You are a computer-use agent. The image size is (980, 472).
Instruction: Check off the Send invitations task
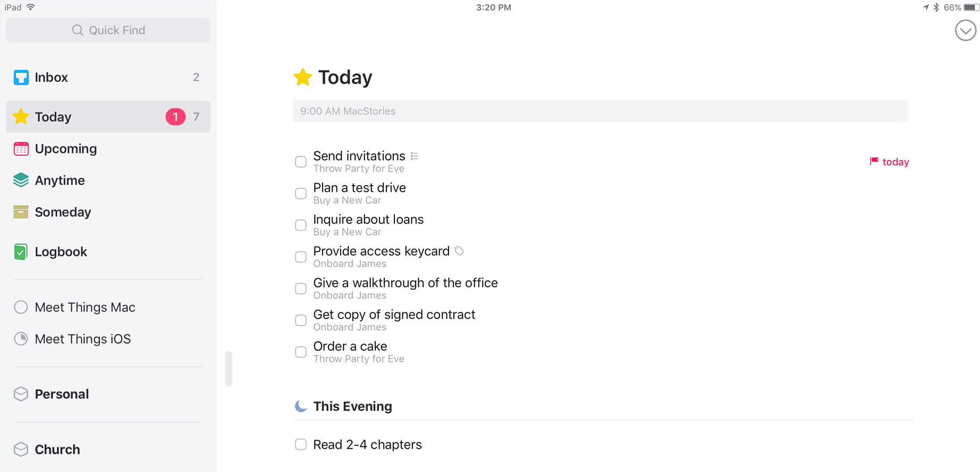(301, 162)
